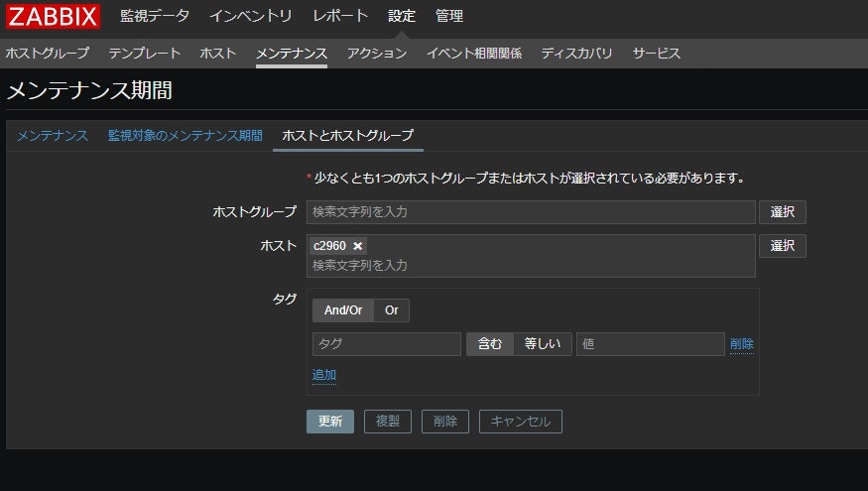Focus the 値 input field

point(651,344)
